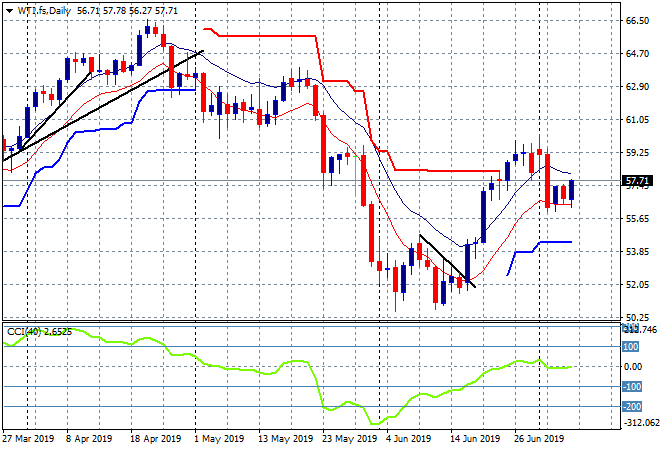The image size is (660, 450).
Task: Click the 4 Jun 2019 date label
Action: tap(408, 439)
